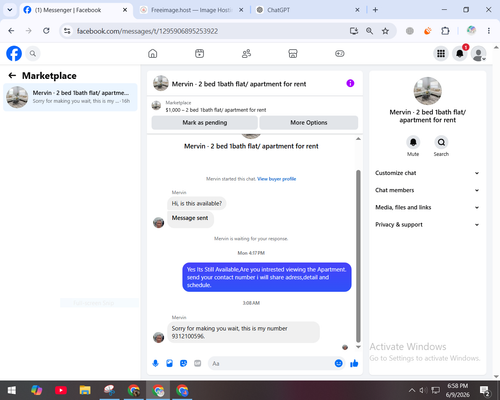Click the blue 'Yes Its Still Available' message

coord(267,277)
